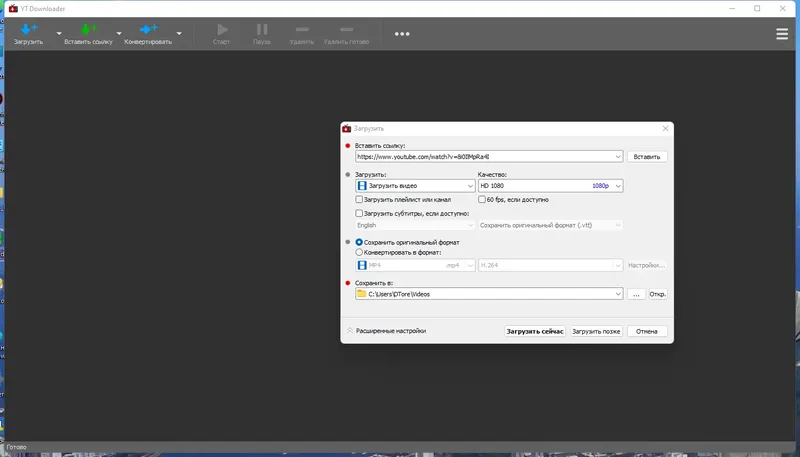
Task: Click the Вставить paste button
Action: [647, 157]
